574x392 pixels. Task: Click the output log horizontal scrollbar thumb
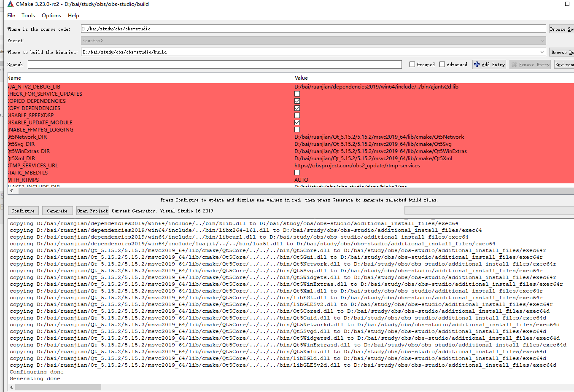point(59,387)
